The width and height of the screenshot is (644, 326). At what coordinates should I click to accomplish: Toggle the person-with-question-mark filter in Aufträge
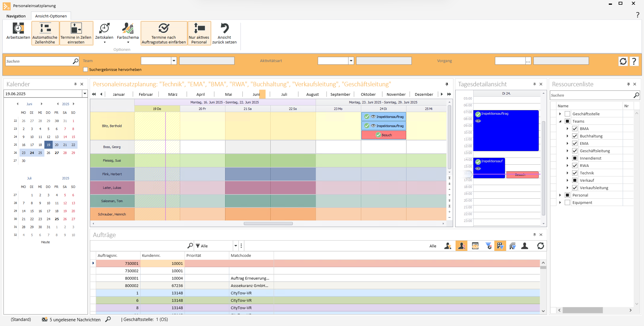461,246
